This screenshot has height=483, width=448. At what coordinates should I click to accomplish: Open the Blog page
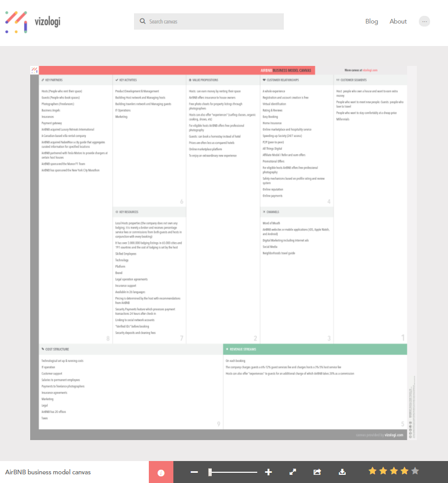(372, 21)
